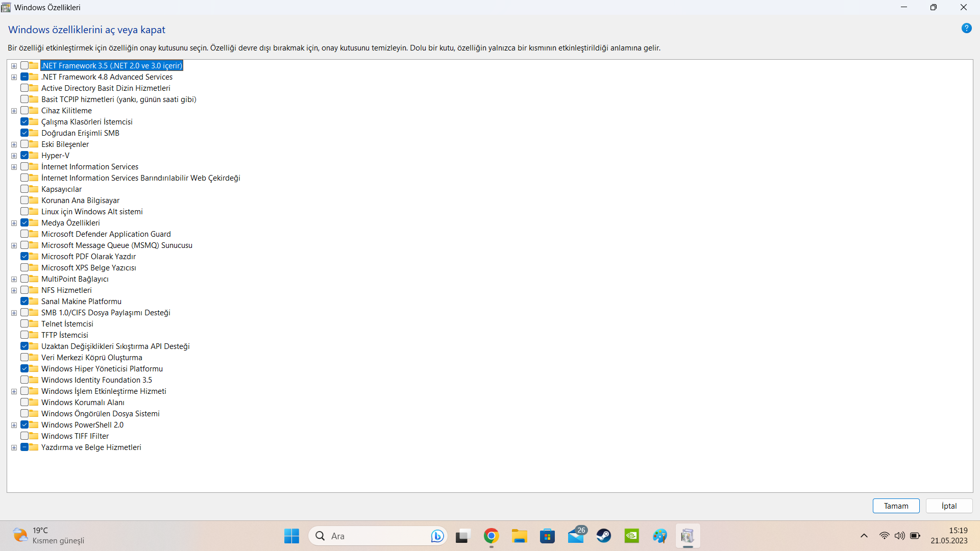This screenshot has width=980, height=551.
Task: Click the İptal button
Action: point(949,506)
